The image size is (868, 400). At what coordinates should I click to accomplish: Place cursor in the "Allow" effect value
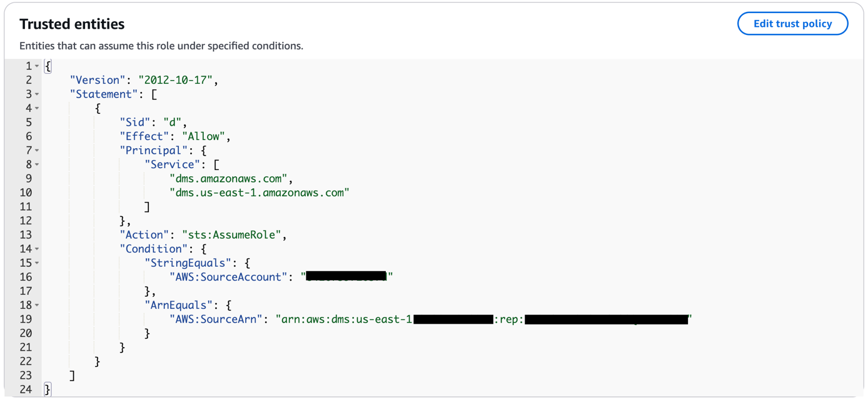[x=206, y=136]
